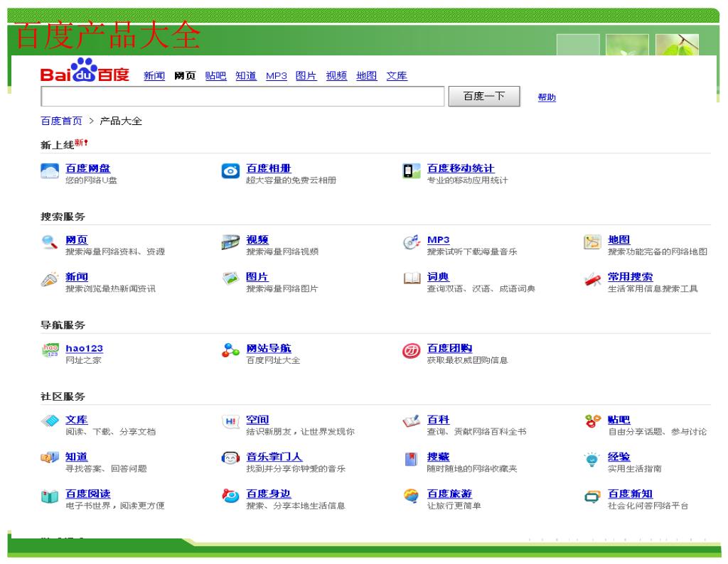This screenshot has height=564, width=728.
Task: Open the 百度阅读 link
Action: point(88,494)
